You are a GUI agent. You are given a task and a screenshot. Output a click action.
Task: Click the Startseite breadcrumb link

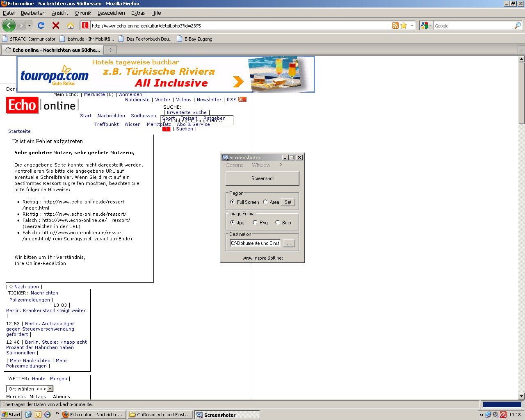pyautogui.click(x=19, y=131)
